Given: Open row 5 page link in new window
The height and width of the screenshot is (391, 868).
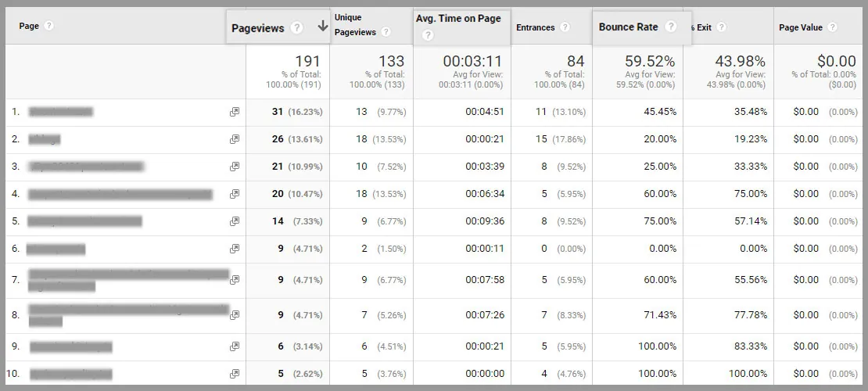Looking at the screenshot, I should tap(235, 221).
